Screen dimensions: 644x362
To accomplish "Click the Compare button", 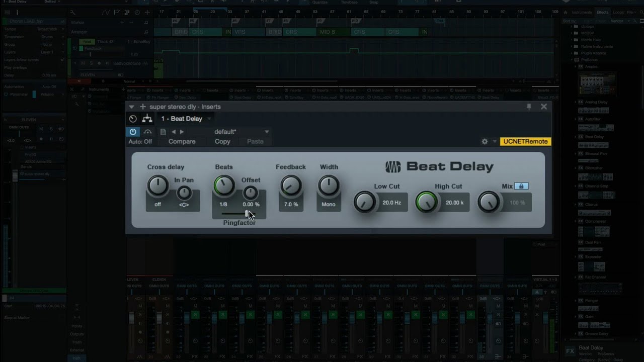I will tap(182, 141).
